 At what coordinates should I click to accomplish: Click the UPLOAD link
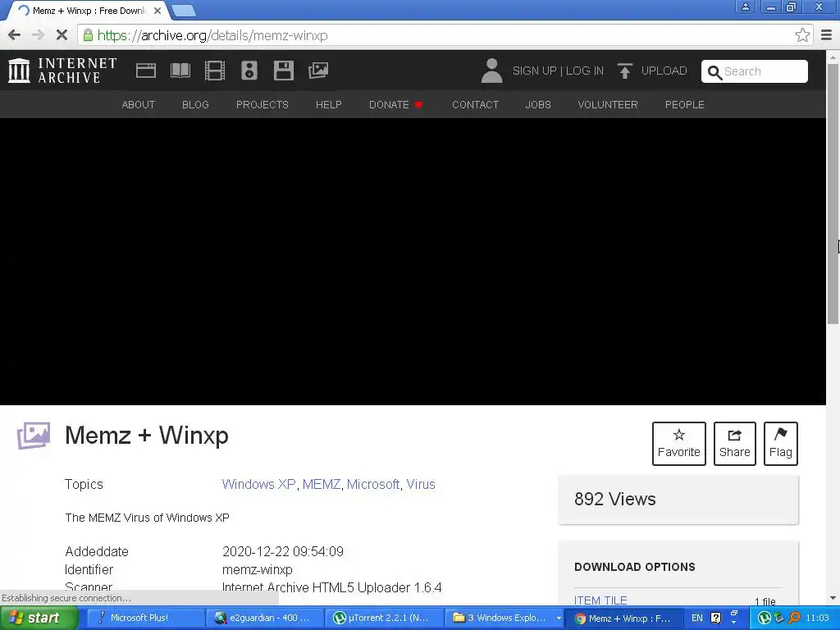tap(664, 71)
